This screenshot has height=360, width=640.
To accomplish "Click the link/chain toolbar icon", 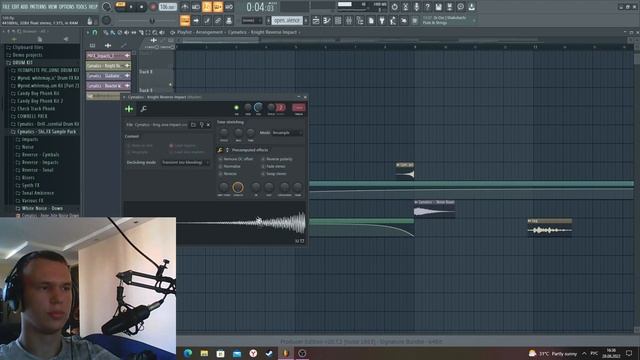I will click(x=218, y=20).
